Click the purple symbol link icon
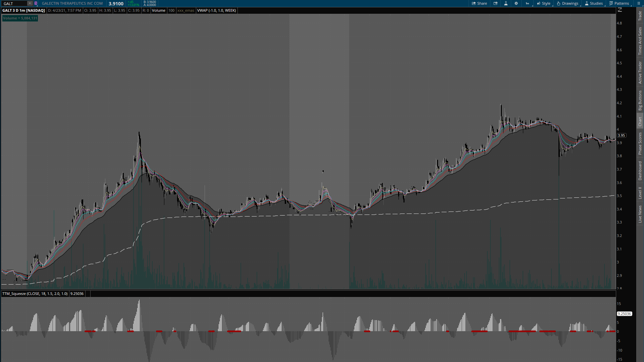Screen dimensions: 644x362 point(36,3)
